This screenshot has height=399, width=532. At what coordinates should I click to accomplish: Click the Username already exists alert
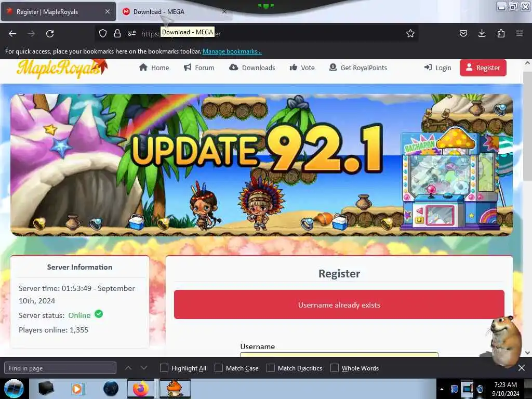point(339,304)
